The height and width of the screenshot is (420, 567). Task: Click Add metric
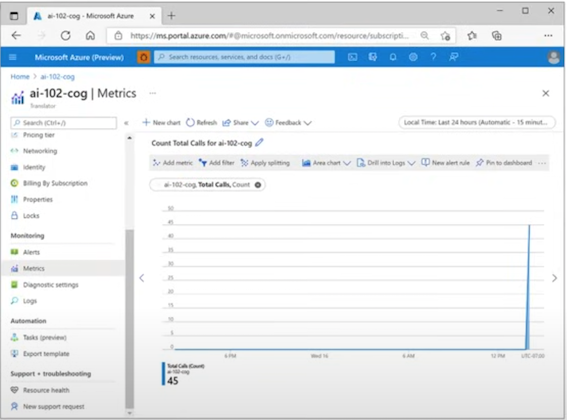tap(172, 163)
